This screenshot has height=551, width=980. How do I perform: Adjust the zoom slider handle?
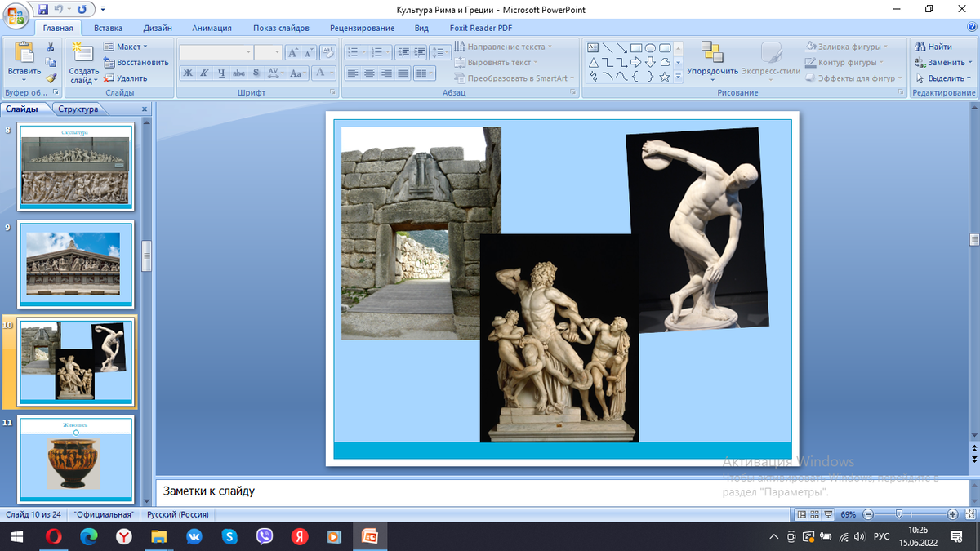(x=899, y=514)
